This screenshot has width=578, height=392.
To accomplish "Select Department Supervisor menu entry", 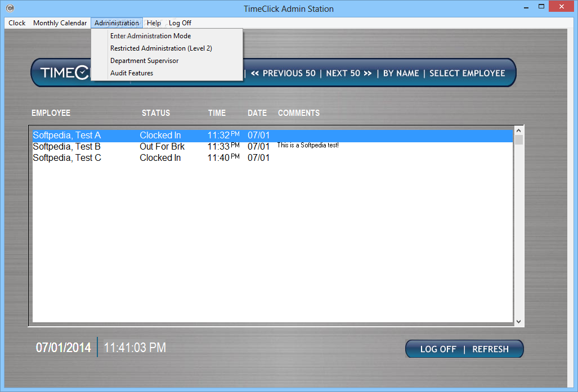I will 167,60.
